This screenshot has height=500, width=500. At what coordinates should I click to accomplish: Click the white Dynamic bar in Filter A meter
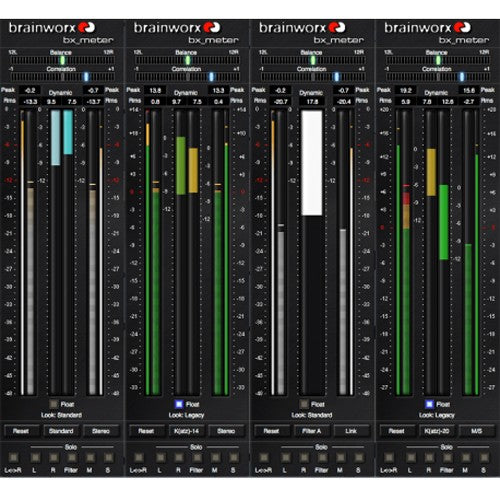click(312, 163)
